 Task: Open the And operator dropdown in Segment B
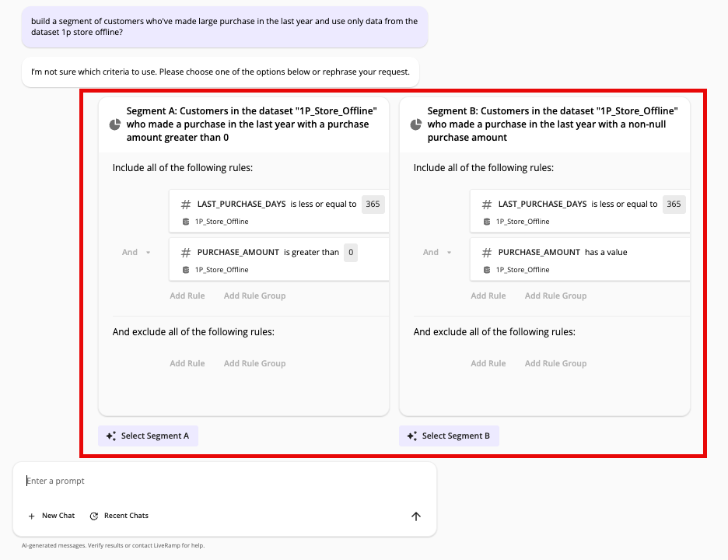point(436,252)
